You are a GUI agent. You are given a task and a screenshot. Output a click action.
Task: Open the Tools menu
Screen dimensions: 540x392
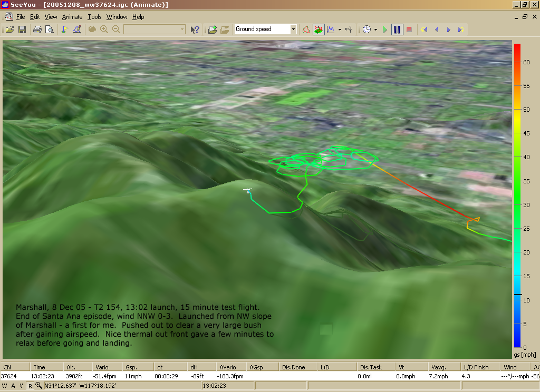[x=94, y=17]
